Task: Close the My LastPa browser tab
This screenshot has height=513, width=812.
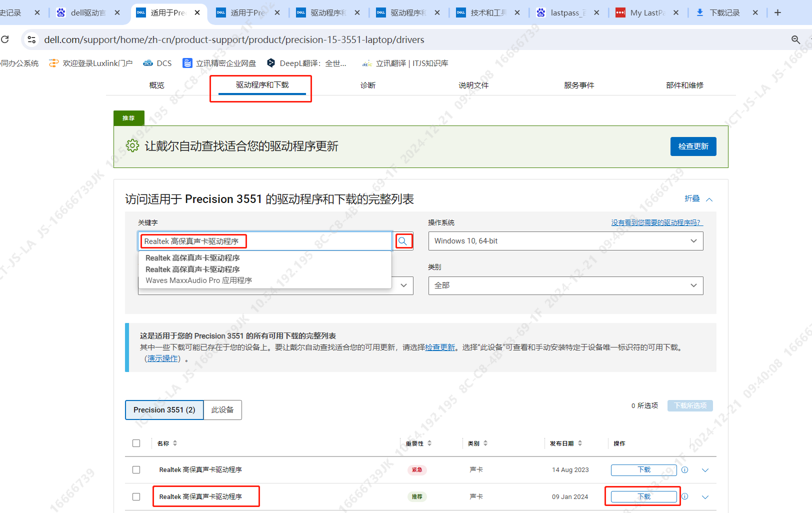Action: (676, 12)
